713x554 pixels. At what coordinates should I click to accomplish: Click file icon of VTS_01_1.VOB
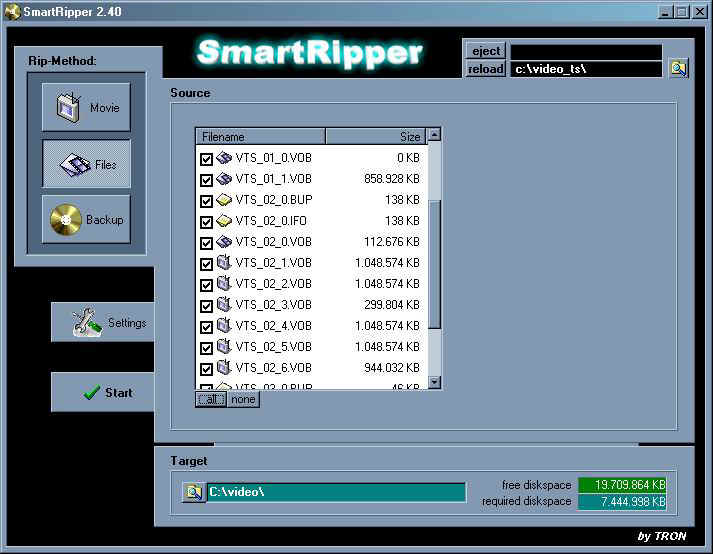224,178
